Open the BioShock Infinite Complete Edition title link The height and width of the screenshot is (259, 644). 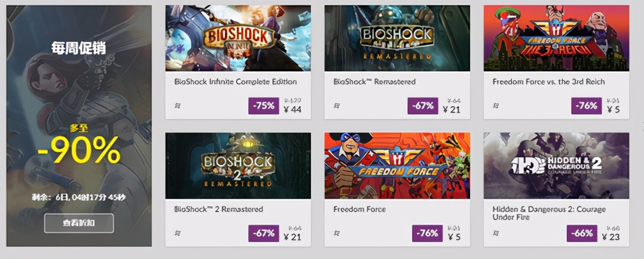(x=235, y=82)
